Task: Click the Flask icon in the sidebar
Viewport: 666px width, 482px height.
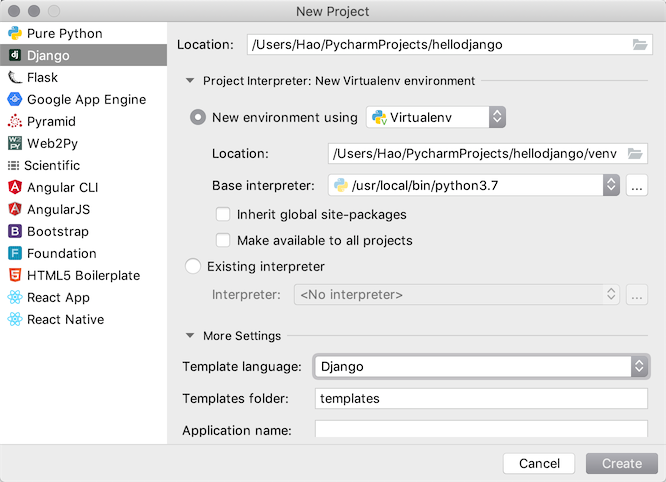Action: point(15,77)
